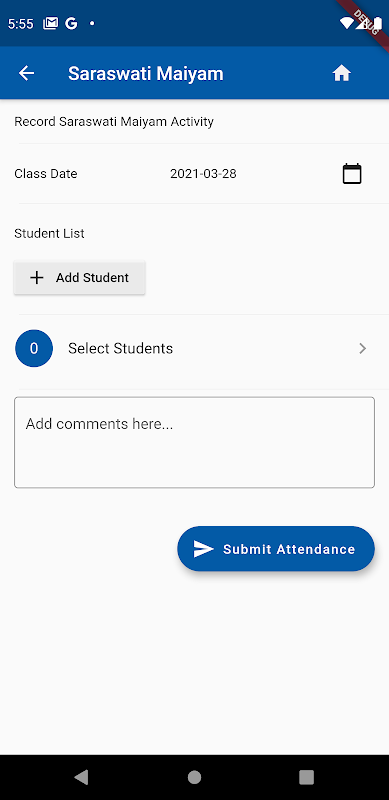Image resolution: width=389 pixels, height=800 pixels.
Task: Tap the blue zero count circle
Action: coord(34,348)
